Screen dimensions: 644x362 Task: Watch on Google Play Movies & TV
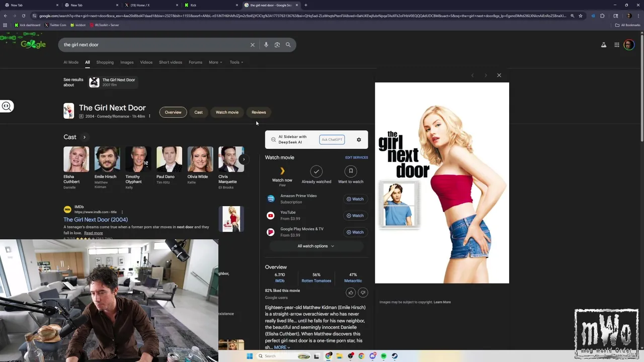(355, 232)
